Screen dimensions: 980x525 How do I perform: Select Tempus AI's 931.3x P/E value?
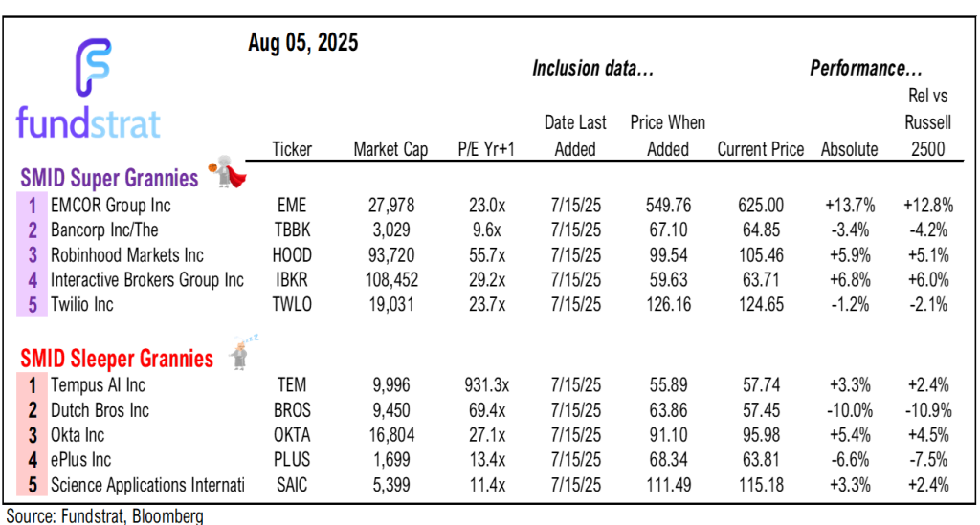click(483, 385)
